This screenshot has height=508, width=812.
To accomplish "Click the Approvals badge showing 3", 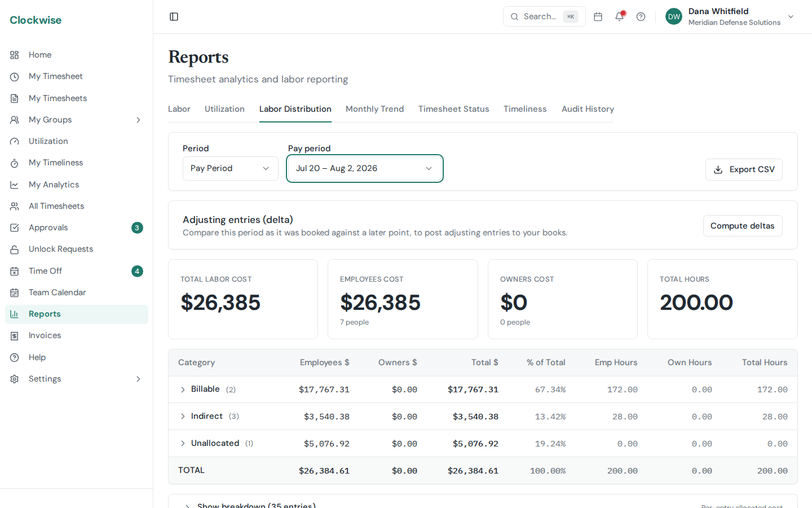I will pyautogui.click(x=137, y=228).
